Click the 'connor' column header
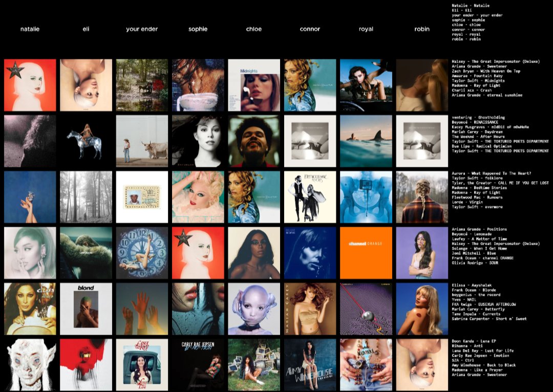The image size is (553, 392). tap(310, 29)
